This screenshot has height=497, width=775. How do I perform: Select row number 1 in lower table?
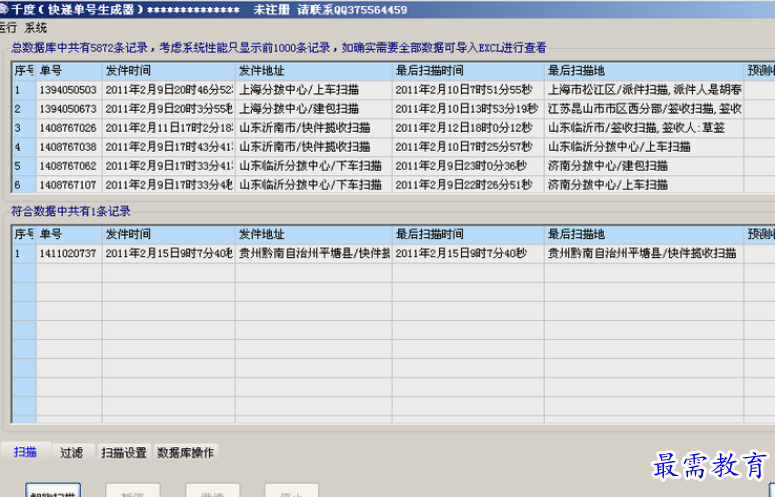[x=24, y=253]
